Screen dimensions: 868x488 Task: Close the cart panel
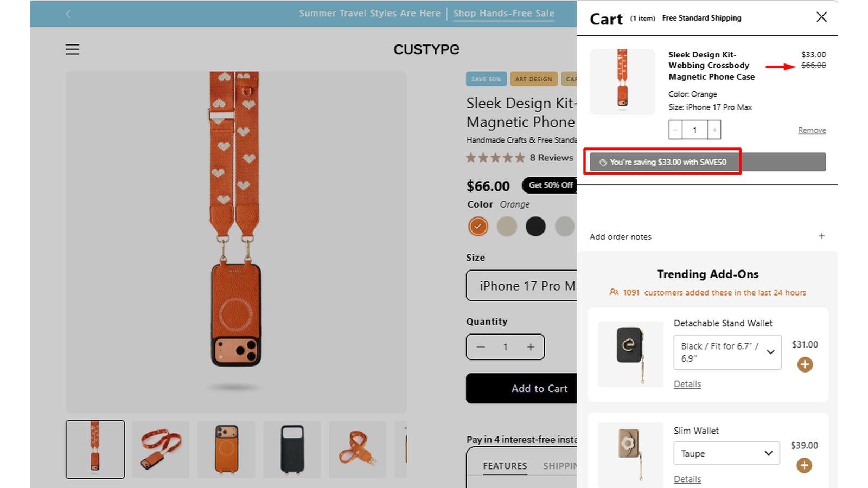click(x=821, y=17)
